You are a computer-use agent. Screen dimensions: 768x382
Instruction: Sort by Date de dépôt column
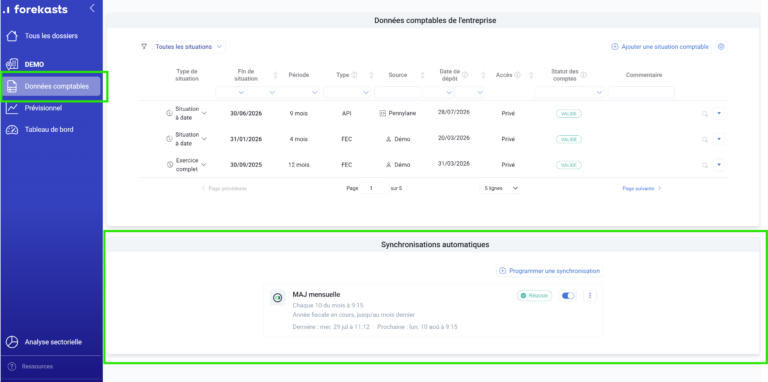click(483, 75)
